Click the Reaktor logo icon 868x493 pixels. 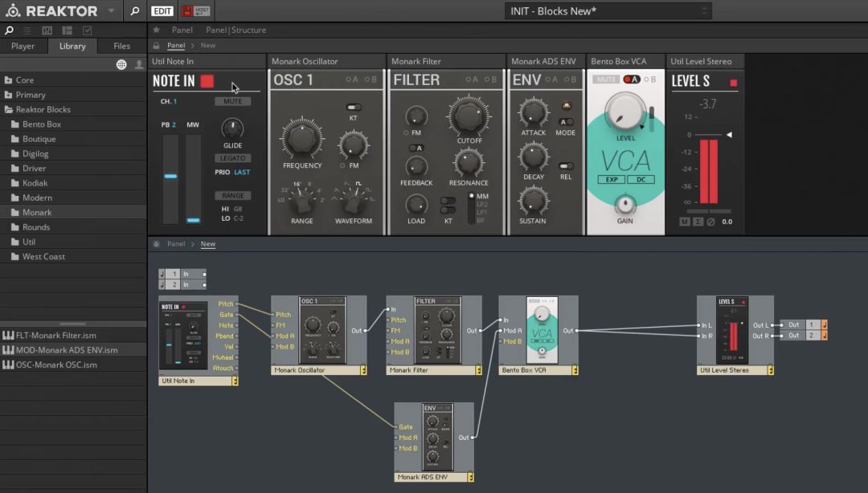click(12, 10)
